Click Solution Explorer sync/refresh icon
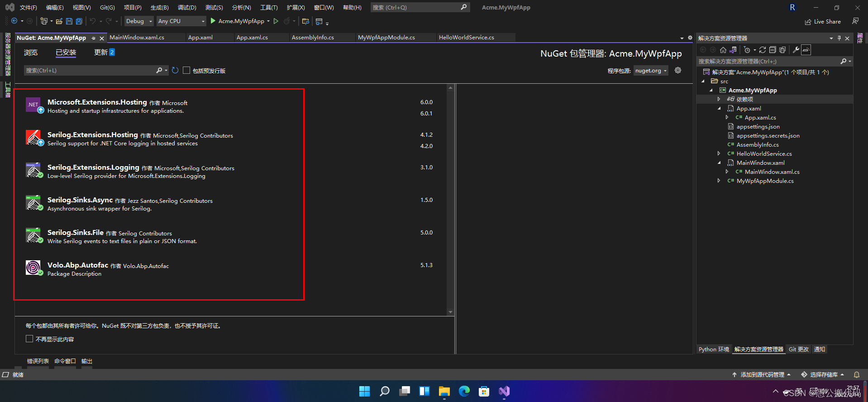This screenshot has width=868, height=402. 763,50
